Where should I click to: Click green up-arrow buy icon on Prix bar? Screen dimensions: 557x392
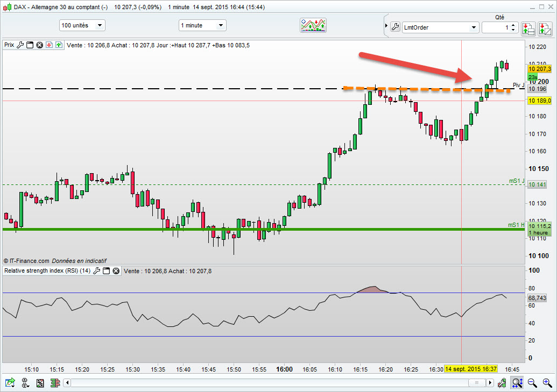pos(59,45)
